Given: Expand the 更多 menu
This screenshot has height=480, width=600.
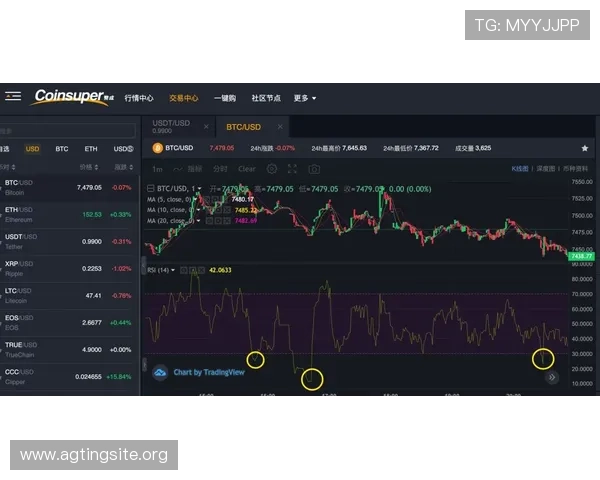Looking at the screenshot, I should pyautogui.click(x=305, y=98).
